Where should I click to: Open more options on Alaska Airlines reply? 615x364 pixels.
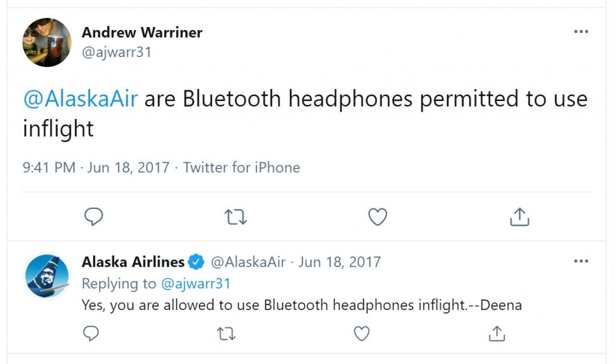(581, 261)
